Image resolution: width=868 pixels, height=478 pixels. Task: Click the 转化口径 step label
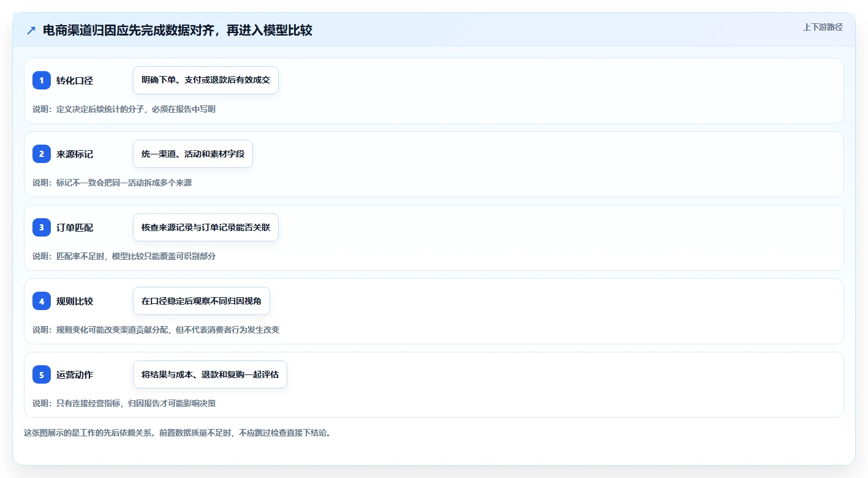click(x=75, y=80)
